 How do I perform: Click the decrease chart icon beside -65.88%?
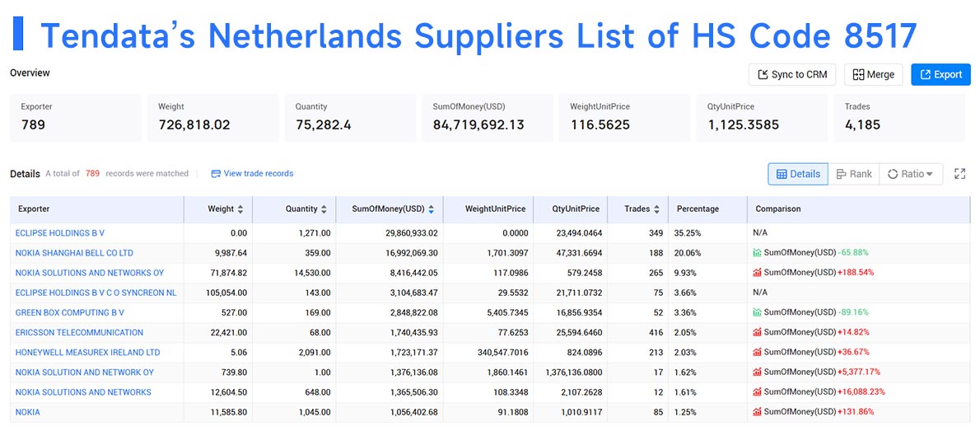pyautogui.click(x=758, y=253)
